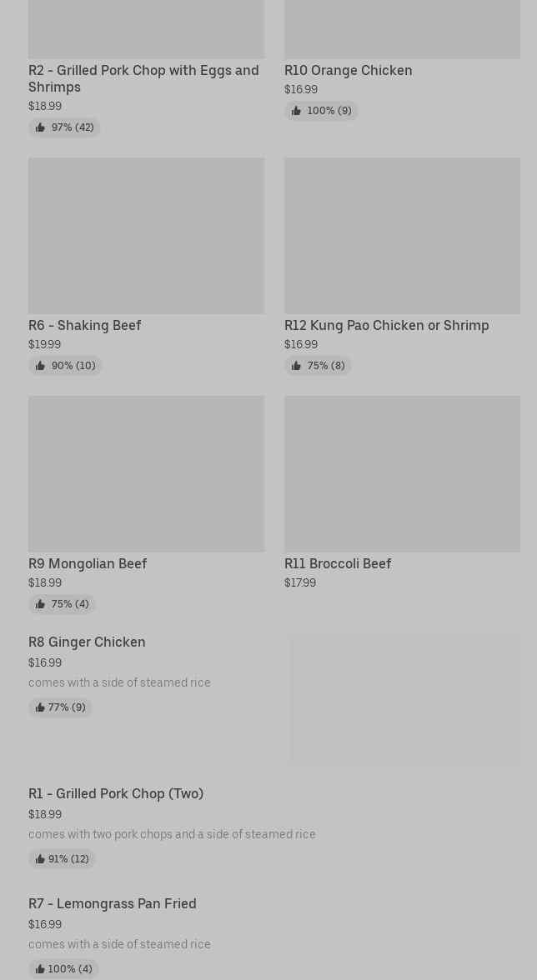View the R11 Broccoli Beef image

point(402,473)
